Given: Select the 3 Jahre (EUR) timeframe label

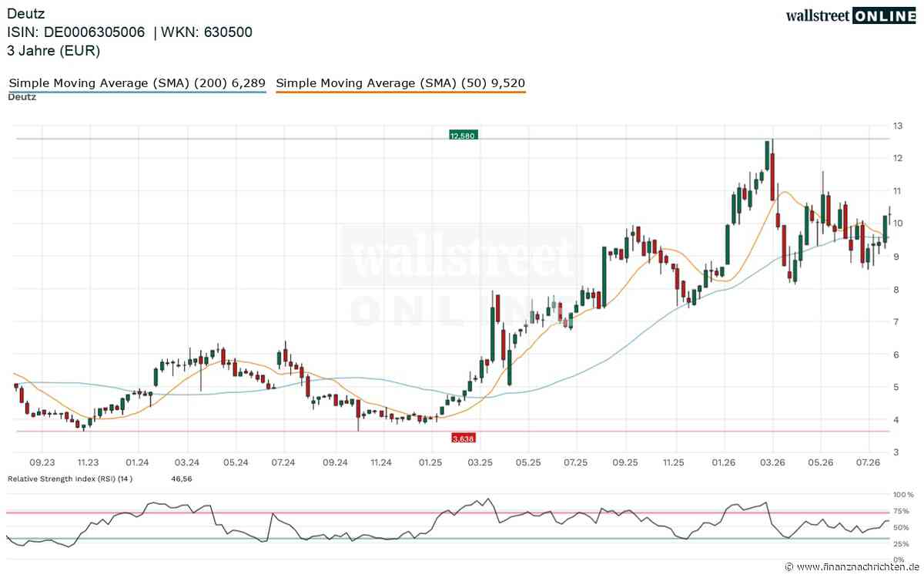Looking at the screenshot, I should click(x=53, y=51).
